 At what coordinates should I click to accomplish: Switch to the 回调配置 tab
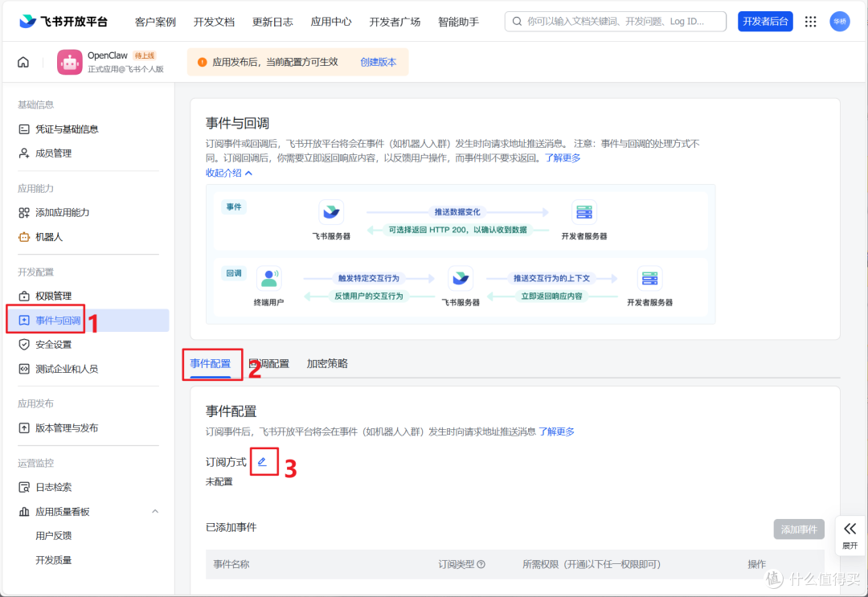269,363
